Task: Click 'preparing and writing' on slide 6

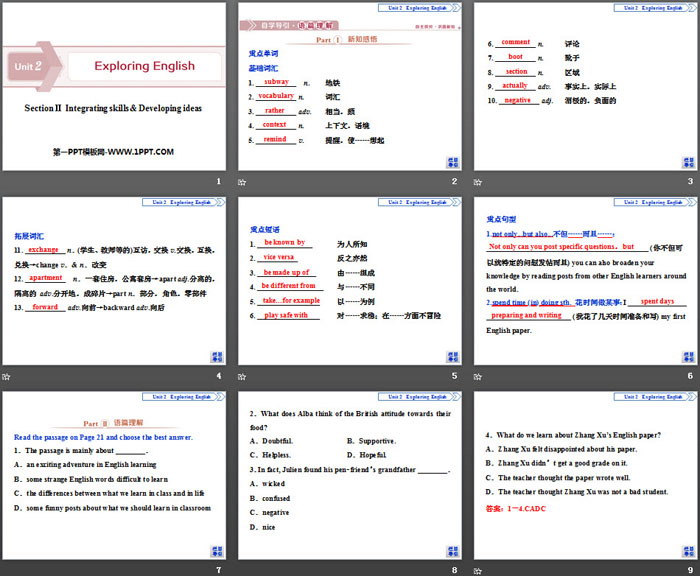Action: click(x=526, y=315)
